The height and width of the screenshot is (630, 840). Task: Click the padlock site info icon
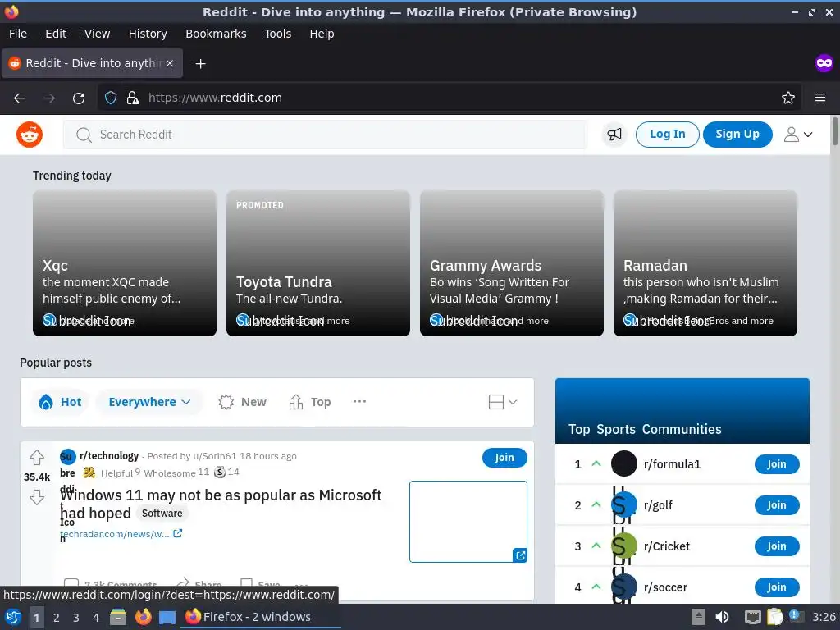pos(132,98)
